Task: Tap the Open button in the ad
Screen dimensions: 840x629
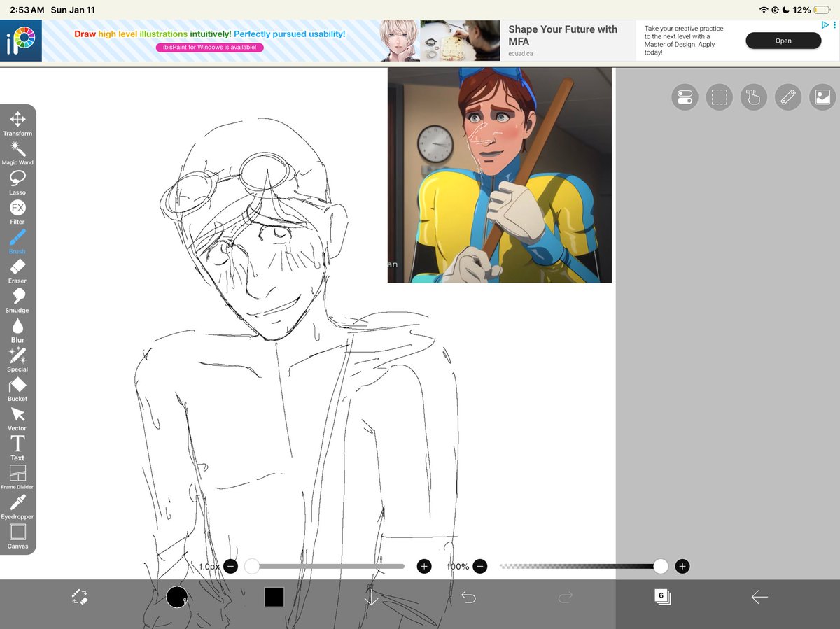Action: [783, 41]
